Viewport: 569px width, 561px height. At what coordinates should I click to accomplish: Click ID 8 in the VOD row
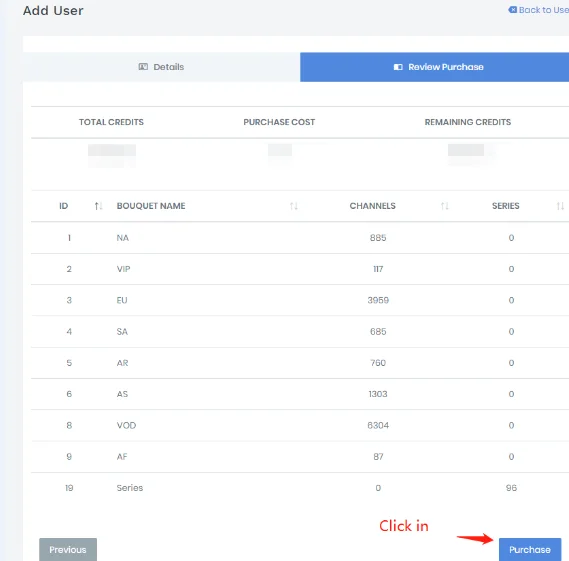69,425
